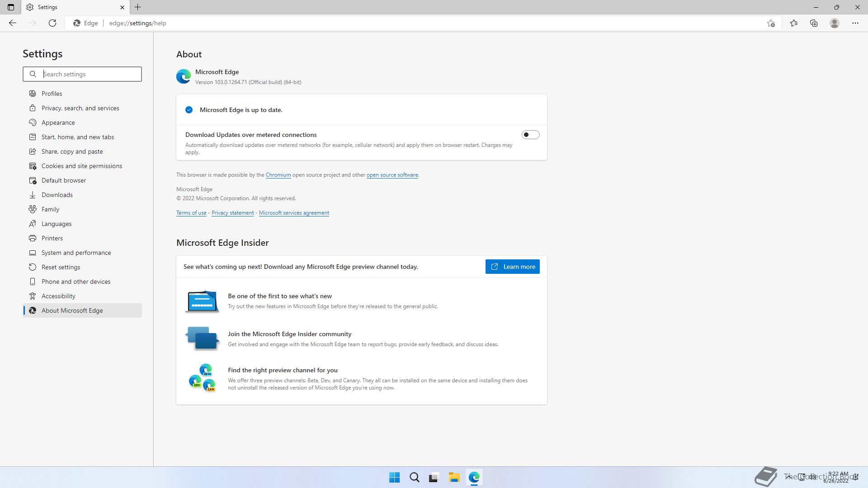Add this page to favorites star icon
Image resolution: width=868 pixels, height=488 pixels.
[x=771, y=23]
